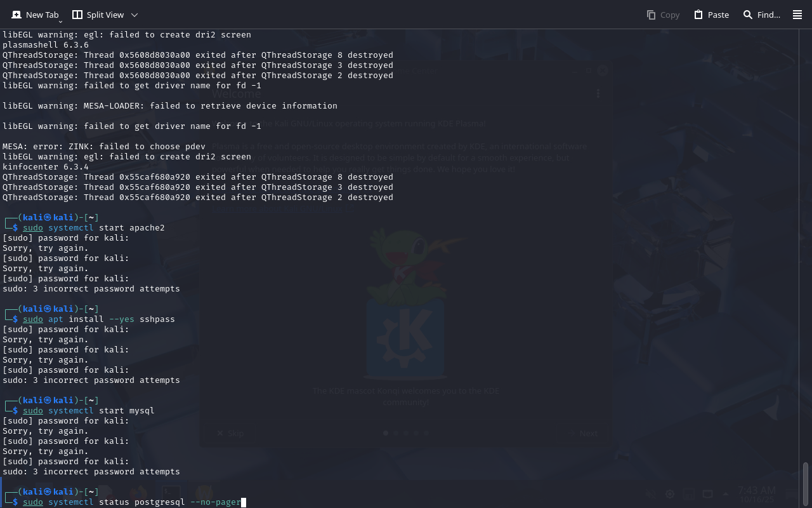
Task: Click the kinfocenter 6.3.4 output line
Action: [46, 167]
